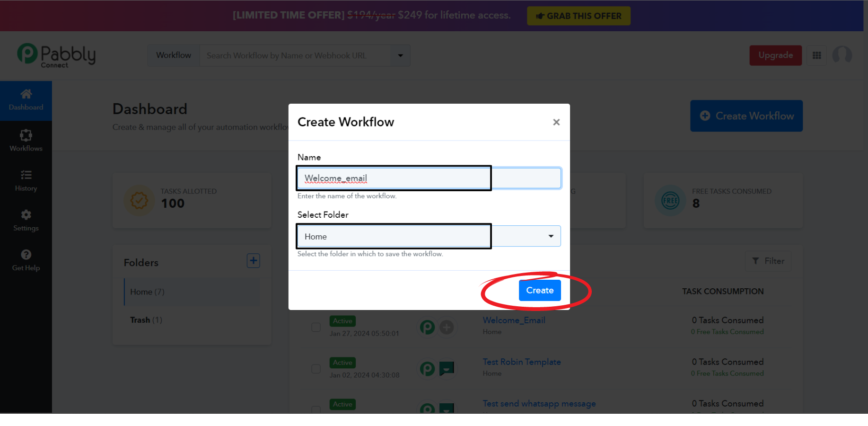Viewport: 868px width, 426px height.
Task: Expand the Select Folder dropdown
Action: 551,236
